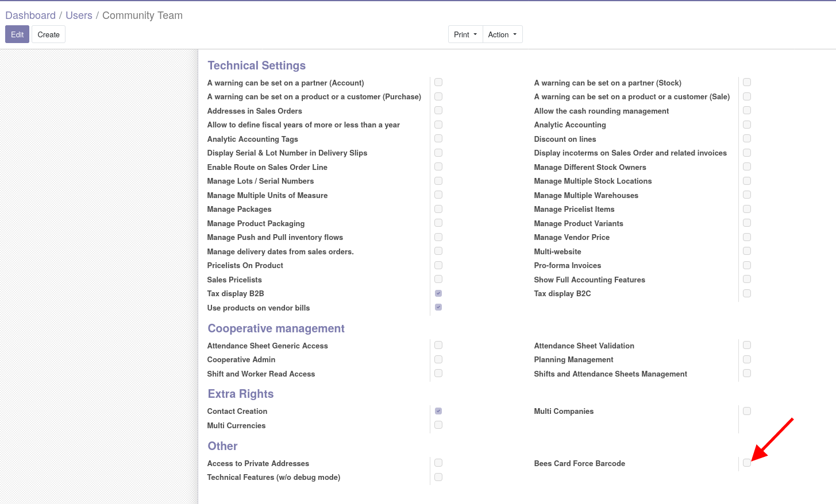Check Attendance Sheet Validation box
836x504 pixels.
(747, 345)
